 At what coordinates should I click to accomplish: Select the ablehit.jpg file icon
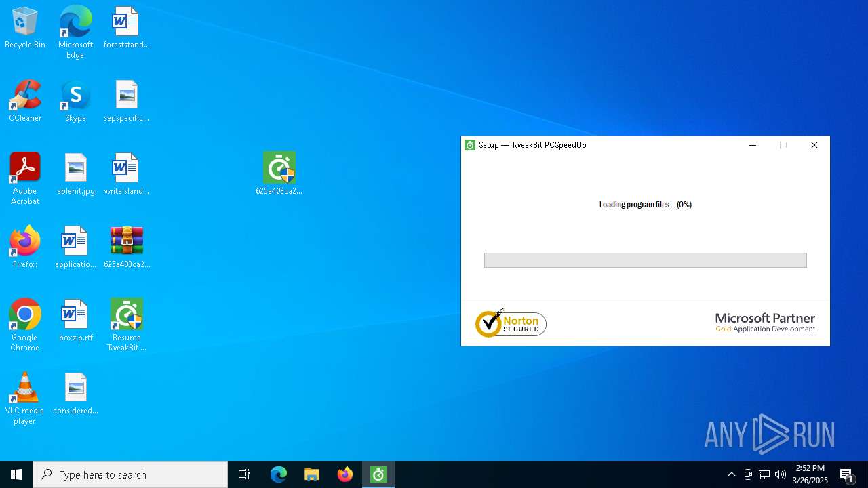tap(75, 175)
